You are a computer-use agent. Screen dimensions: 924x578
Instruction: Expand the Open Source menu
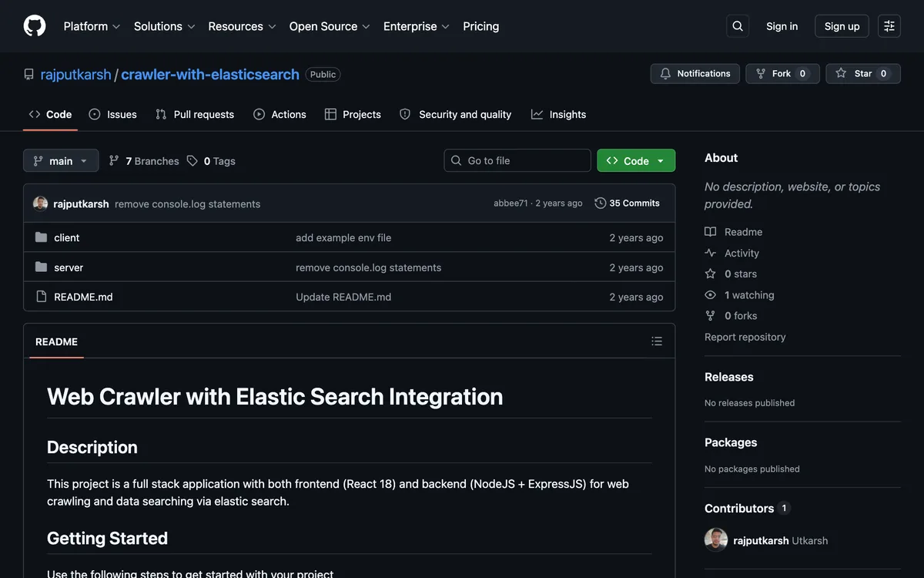point(330,26)
